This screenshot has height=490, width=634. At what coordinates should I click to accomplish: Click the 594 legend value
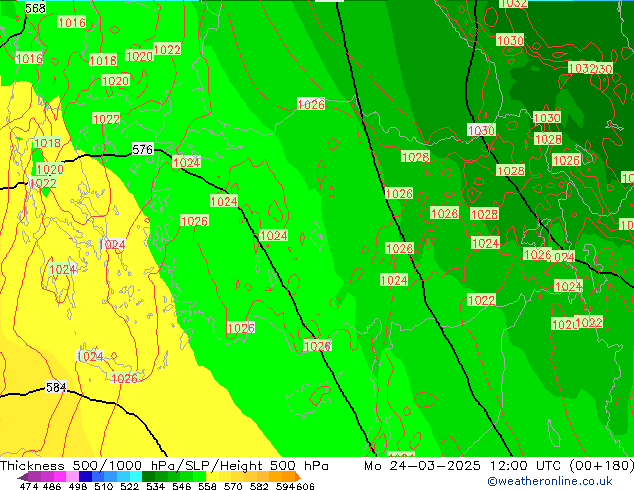pos(285,486)
